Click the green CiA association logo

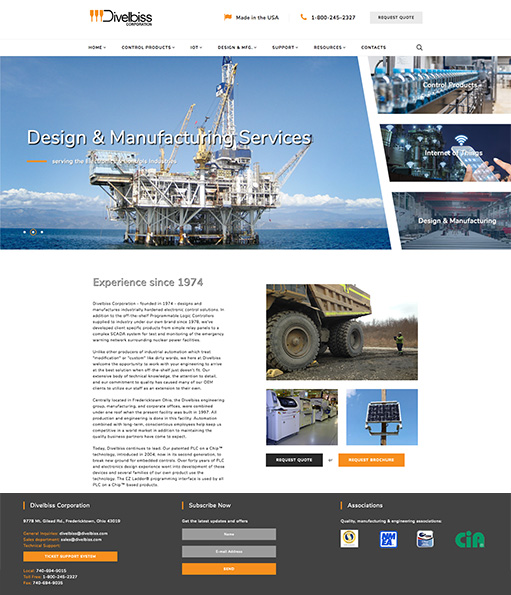(x=470, y=539)
